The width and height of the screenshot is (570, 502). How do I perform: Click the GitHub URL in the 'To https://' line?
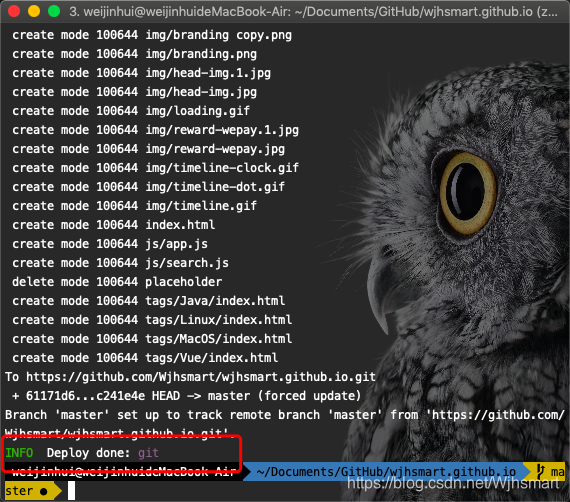pos(201,377)
